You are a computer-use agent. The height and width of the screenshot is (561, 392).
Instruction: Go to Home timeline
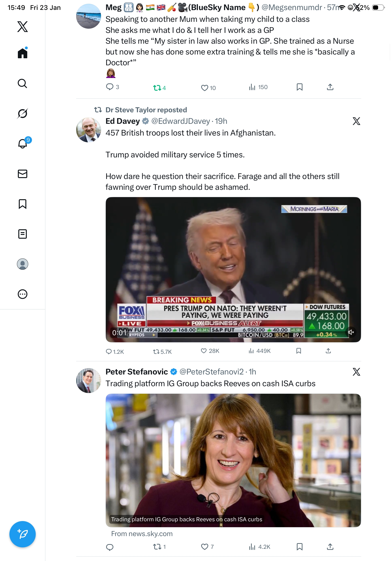(23, 53)
